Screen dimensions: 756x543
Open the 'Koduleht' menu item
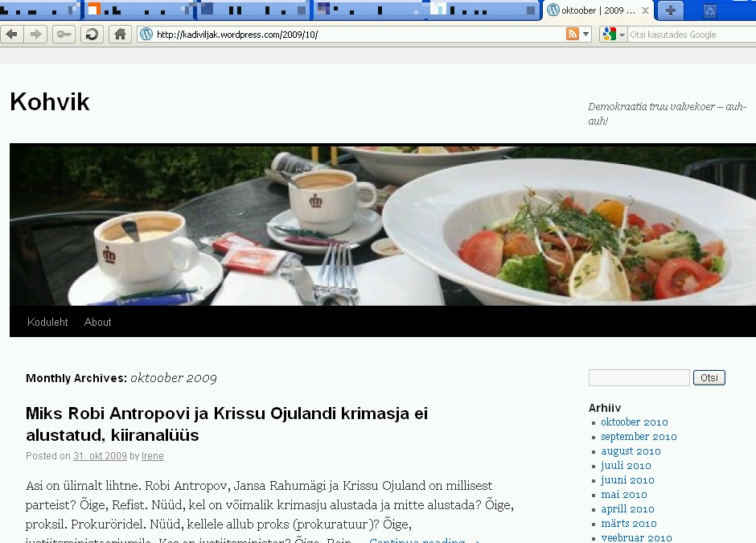[47, 322]
